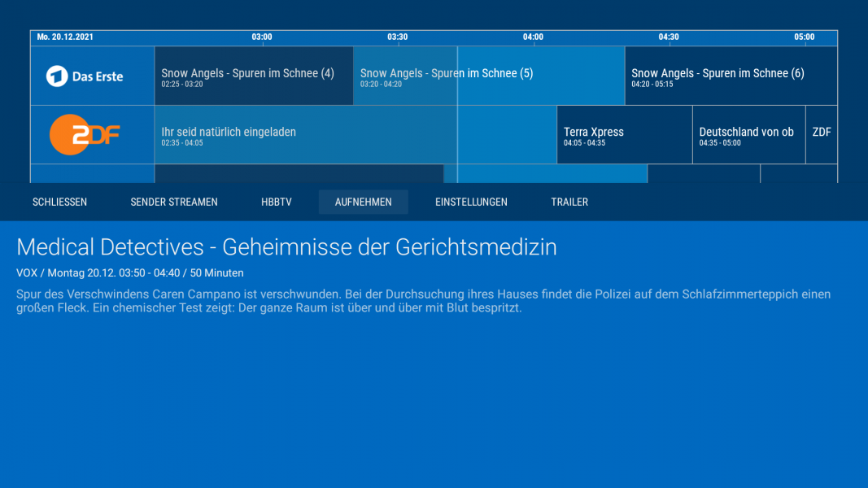Select the Terra Xpress program cell

622,134
